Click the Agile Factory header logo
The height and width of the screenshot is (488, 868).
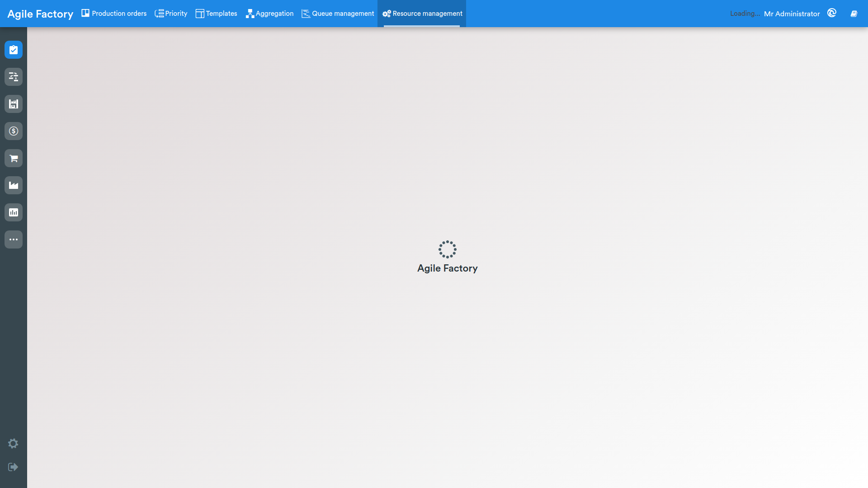pos(40,14)
